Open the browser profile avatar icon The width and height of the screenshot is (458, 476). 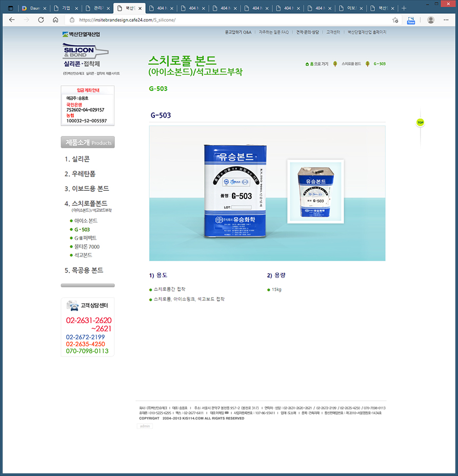[431, 20]
